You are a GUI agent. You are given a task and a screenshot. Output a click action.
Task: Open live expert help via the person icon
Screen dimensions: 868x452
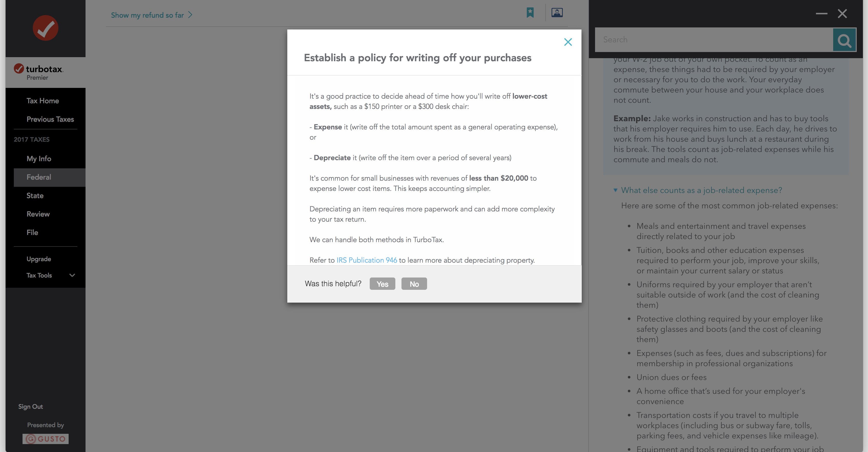click(x=557, y=13)
